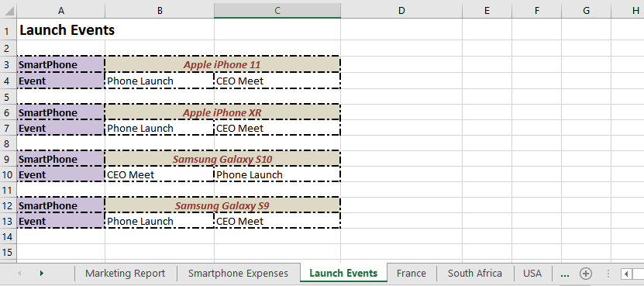Click the Launch Events title cell
This screenshot has width=644, height=286.
click(60, 29)
